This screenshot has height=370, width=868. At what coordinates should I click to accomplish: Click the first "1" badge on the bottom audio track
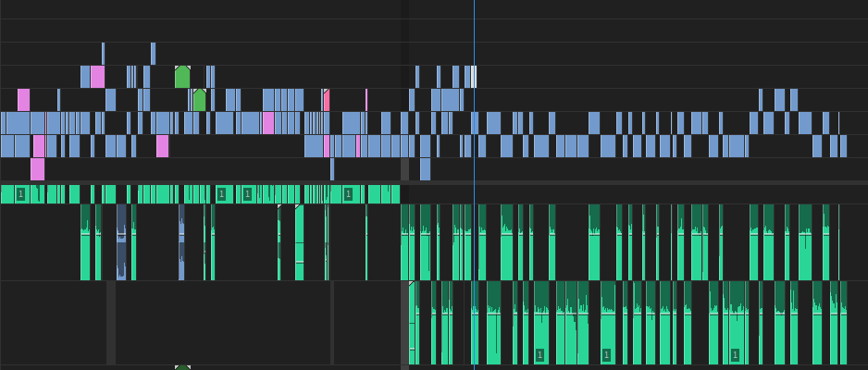(539, 354)
